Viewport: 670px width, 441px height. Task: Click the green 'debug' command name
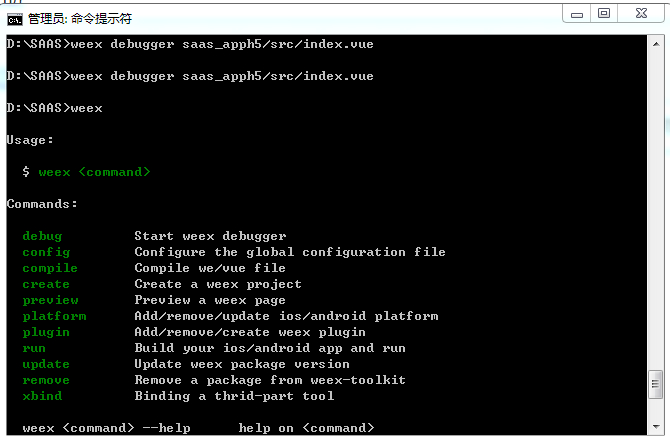pos(42,236)
